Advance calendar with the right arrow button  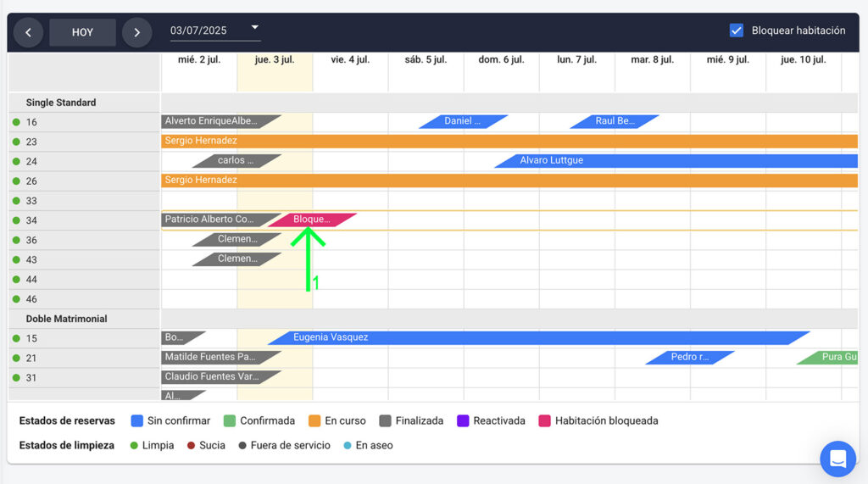tap(136, 32)
